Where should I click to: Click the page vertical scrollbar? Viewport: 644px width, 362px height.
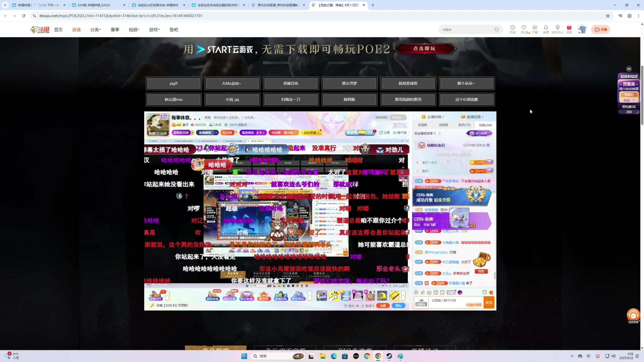point(642,96)
